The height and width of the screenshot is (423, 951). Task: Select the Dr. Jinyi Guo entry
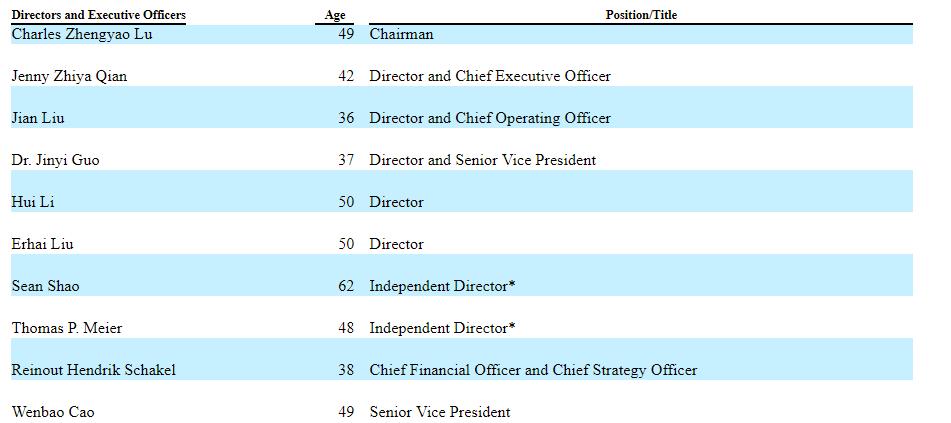point(55,160)
